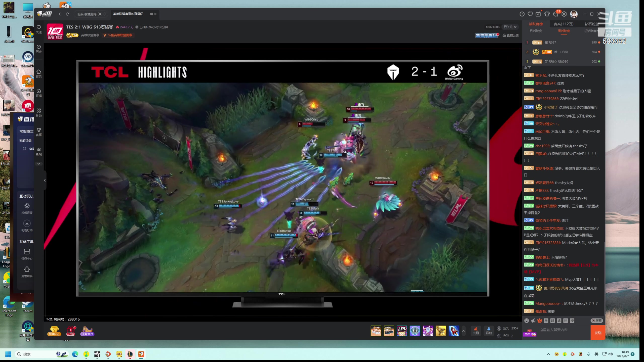644x362 pixels.
Task: Select the 周活跃度 sub-tab
Action: (x=564, y=31)
